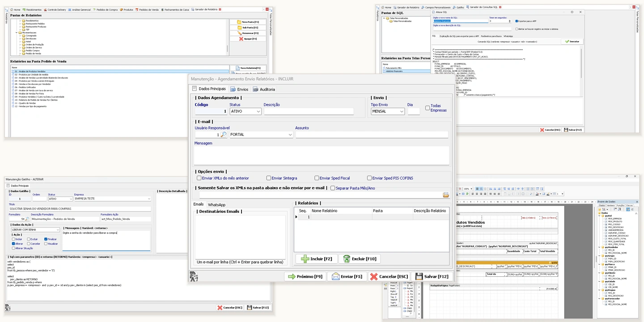Open the EMPRESA TESTE dropdown in Gatilho
This screenshot has width=644, height=322.
pos(148,199)
